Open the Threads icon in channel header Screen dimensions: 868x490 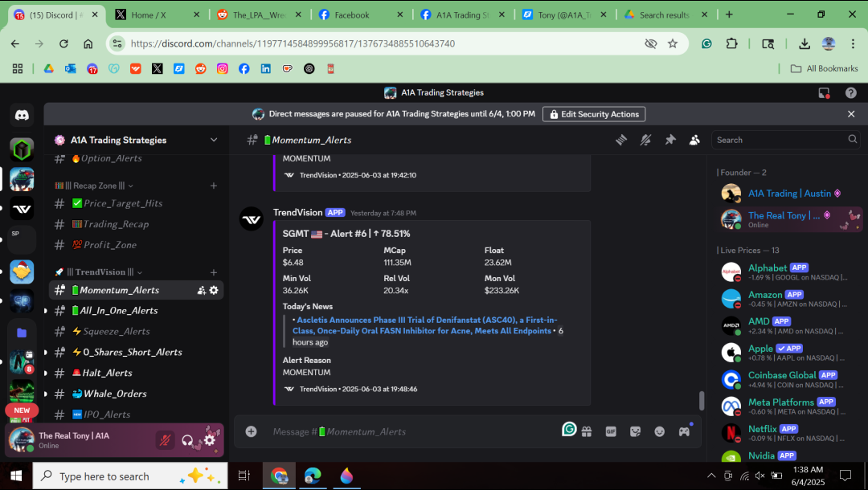click(621, 140)
